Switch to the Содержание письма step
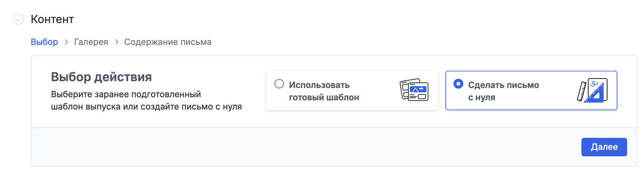 click(168, 42)
